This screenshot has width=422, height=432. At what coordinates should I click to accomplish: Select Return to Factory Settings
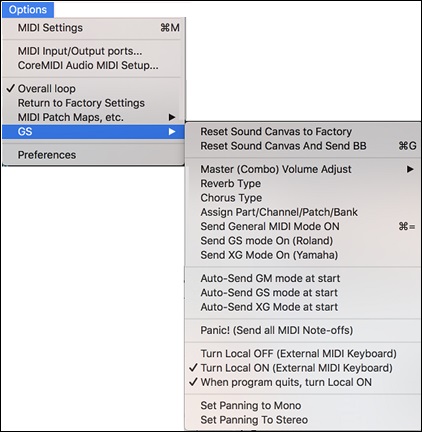[x=94, y=103]
